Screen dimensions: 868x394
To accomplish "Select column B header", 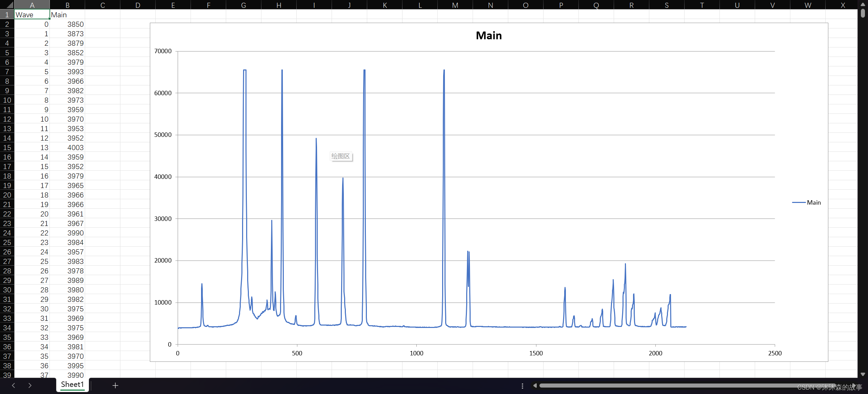I will pyautogui.click(x=67, y=5).
